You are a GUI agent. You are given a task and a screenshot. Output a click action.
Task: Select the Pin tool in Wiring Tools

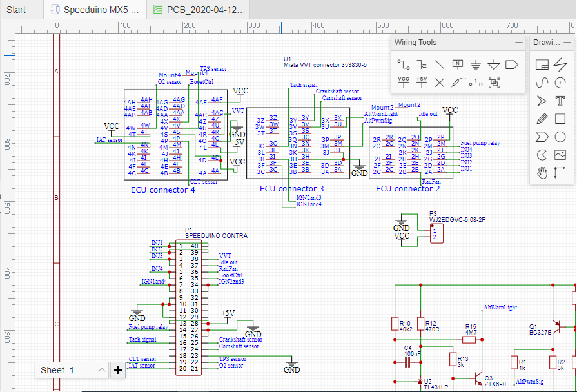tap(475, 83)
